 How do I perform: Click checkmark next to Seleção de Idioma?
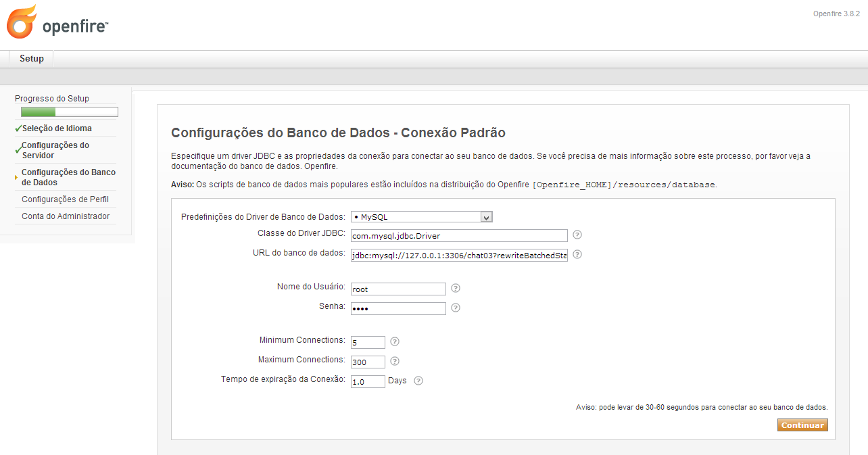(18, 128)
